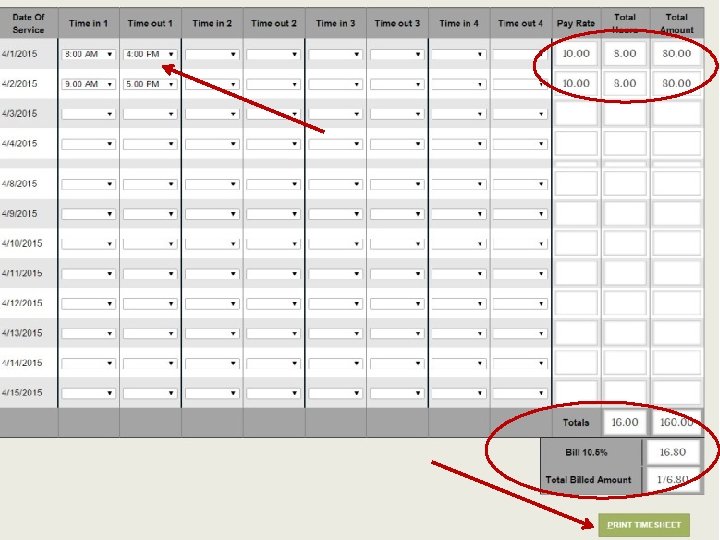Open Time out 2 dropdown for 4/11/2015
Viewport: 720px width, 540px height.
coord(273,274)
